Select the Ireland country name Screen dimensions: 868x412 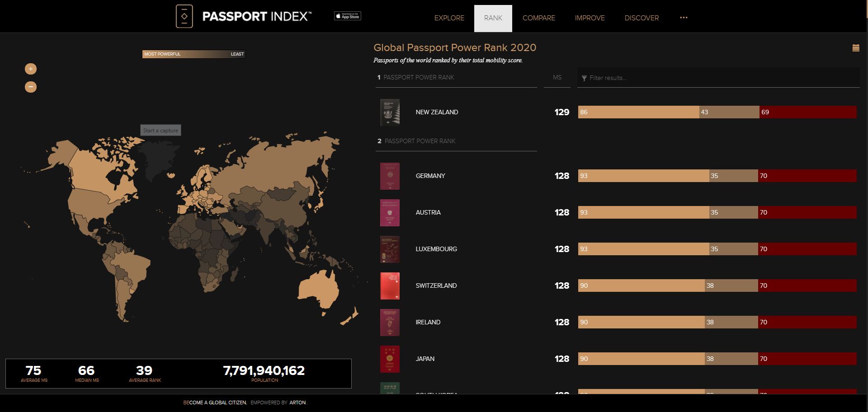[x=428, y=322]
